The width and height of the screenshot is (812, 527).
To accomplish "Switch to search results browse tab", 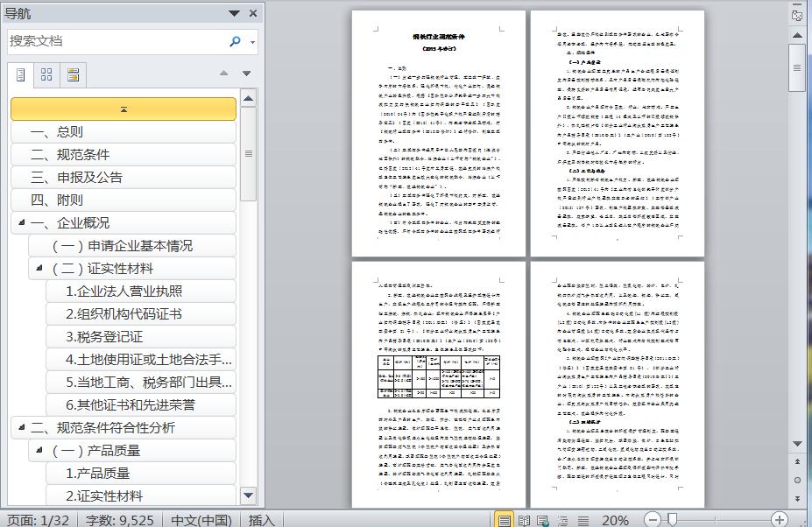I will [x=73, y=74].
